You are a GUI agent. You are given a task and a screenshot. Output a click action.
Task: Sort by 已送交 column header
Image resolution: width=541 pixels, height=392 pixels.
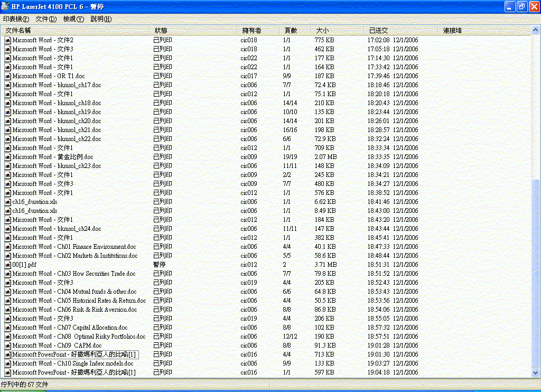400,31
